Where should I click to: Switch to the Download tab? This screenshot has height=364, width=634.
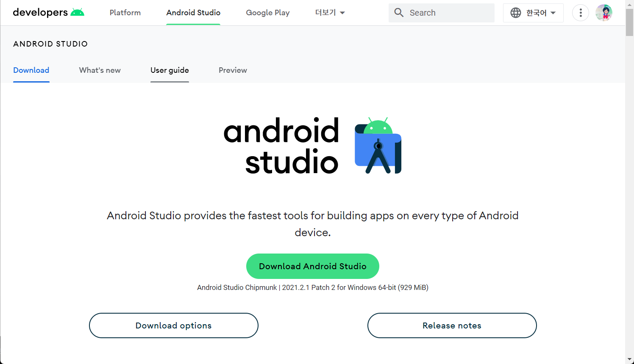[x=31, y=70]
